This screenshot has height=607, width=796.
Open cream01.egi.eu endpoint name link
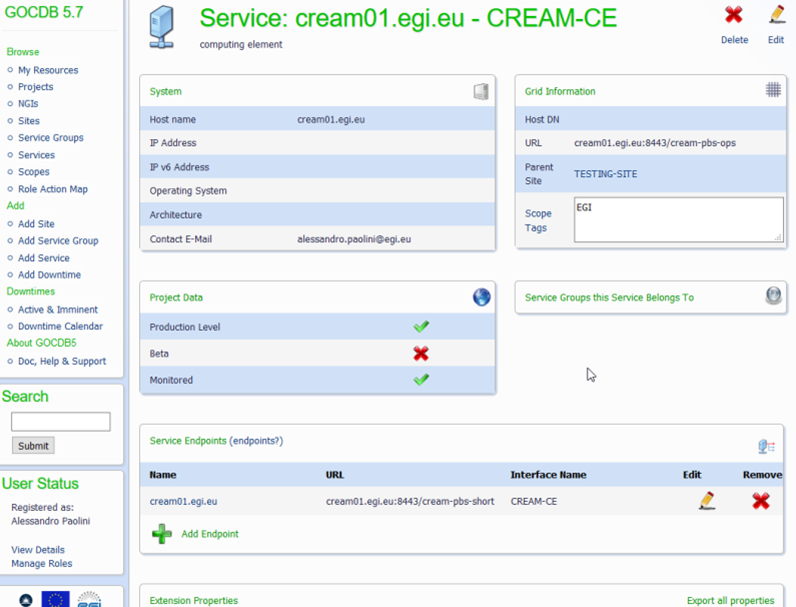183,501
